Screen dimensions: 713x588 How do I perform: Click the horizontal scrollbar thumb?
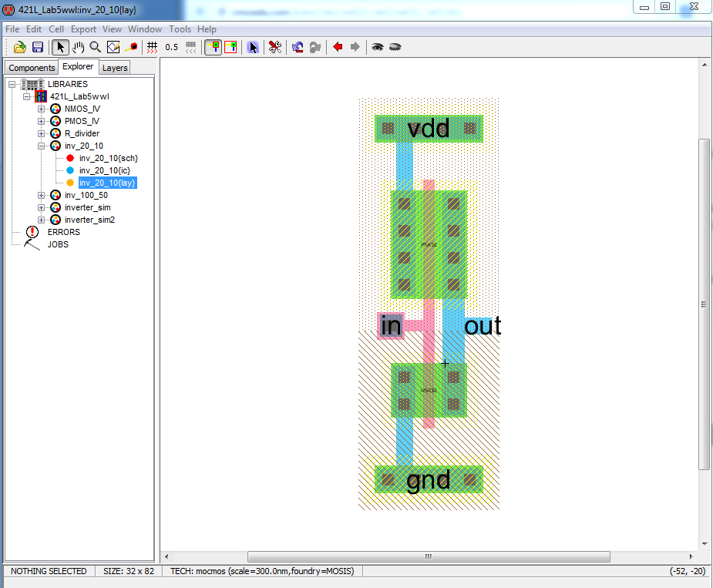pyautogui.click(x=429, y=556)
